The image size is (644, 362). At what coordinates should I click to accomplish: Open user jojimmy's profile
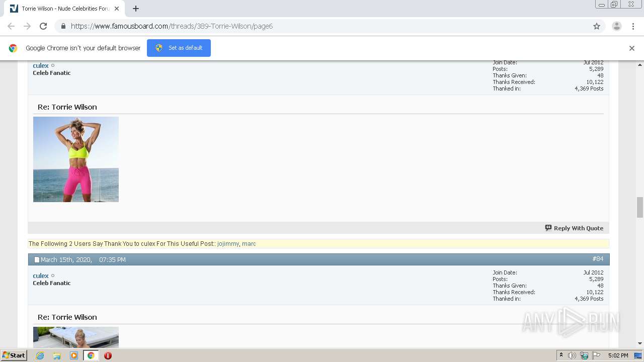[228, 244]
